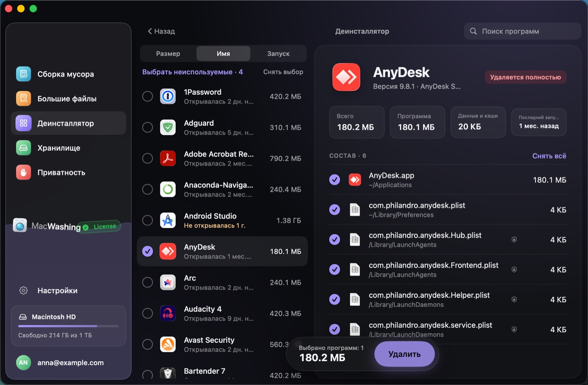The width and height of the screenshot is (588, 385).
Task: Click the Android Studio app icon
Action: (x=168, y=220)
